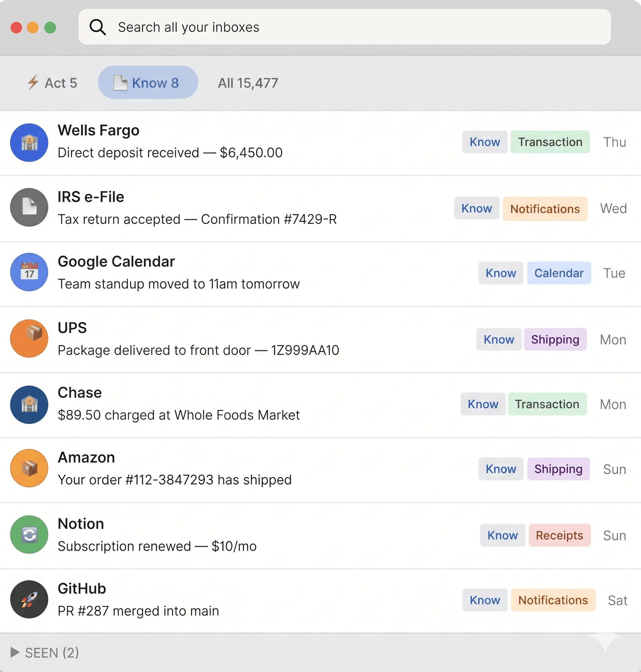Minimize the window with yellow button
The width and height of the screenshot is (641, 672).
point(33,27)
